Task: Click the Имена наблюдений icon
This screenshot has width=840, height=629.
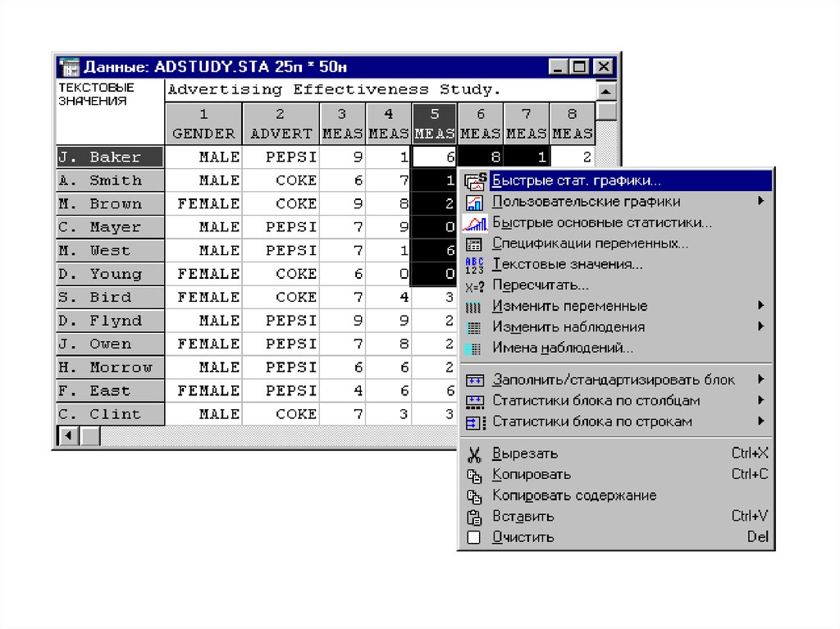Action: coord(474,348)
